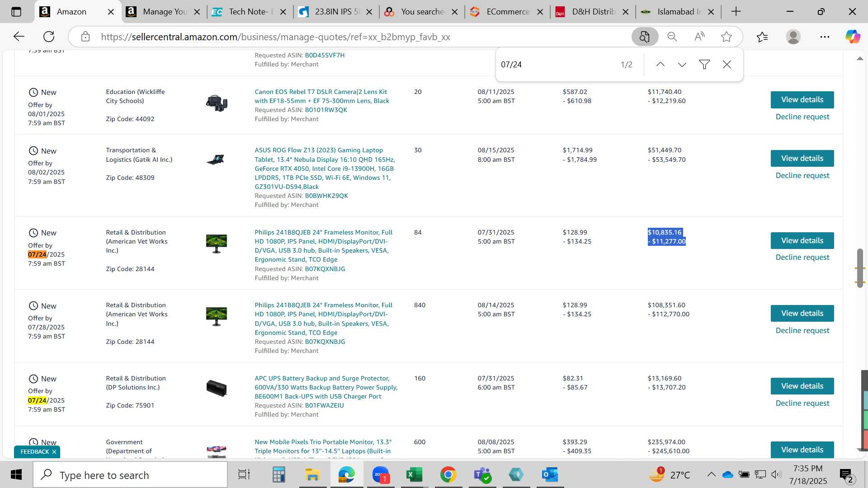Reload the page with refresh icon
This screenshot has width=868, height=488.
[49, 37]
